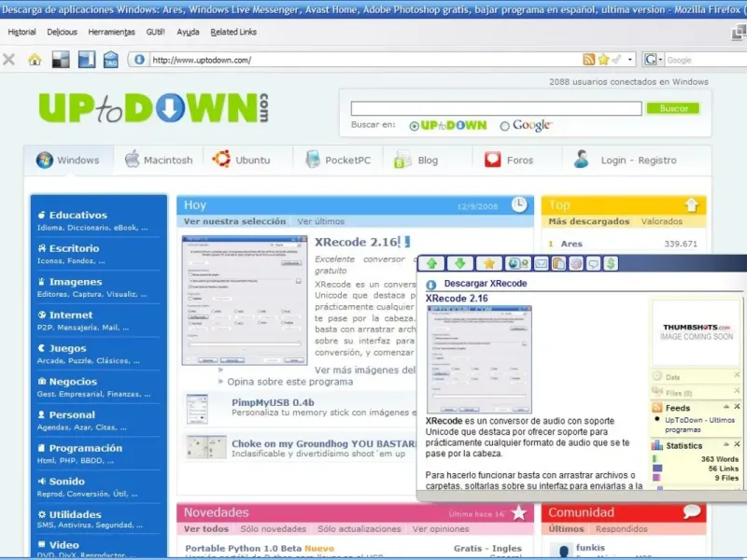Click the Thumbshots preview image
Screen dimensions: 747x560
pos(696,332)
